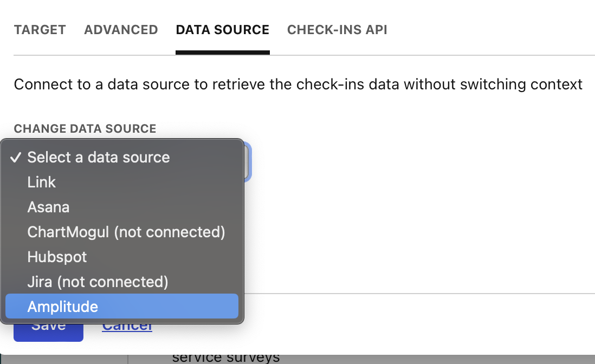Click the dimmed sidebar area at bottom left

click(63, 359)
